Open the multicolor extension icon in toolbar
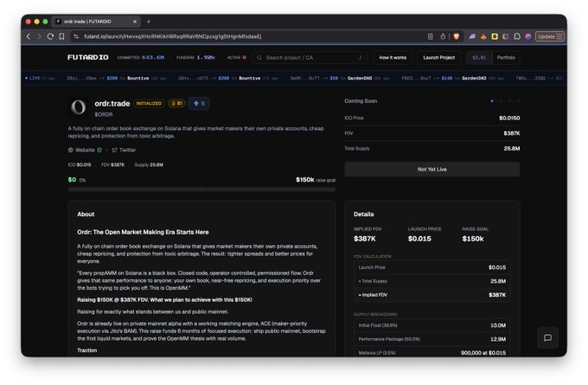Screen dimensions: 588x385 coord(506,36)
